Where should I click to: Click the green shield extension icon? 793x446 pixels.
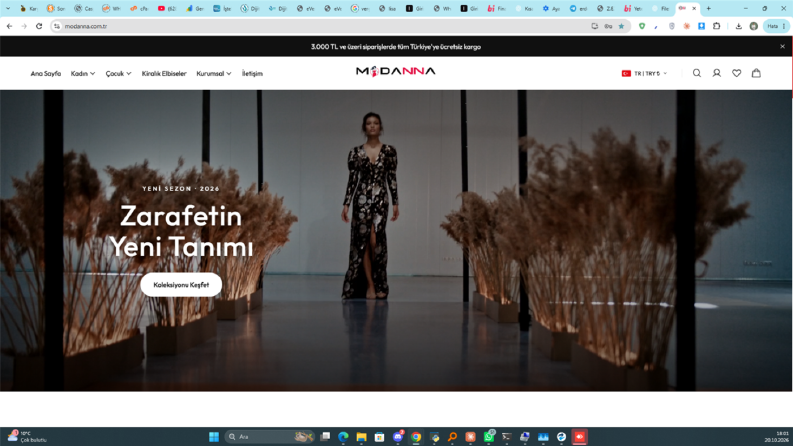(642, 26)
